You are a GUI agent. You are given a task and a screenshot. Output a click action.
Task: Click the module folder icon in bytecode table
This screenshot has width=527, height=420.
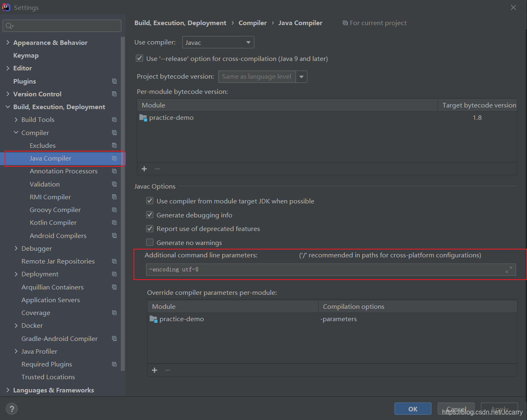click(x=143, y=118)
